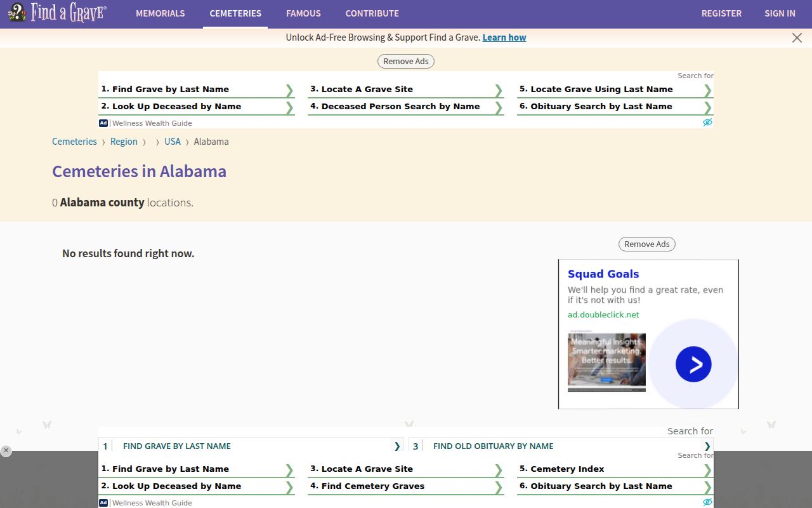Viewport: 812px width, 508px height.
Task: Follow the Learn how link
Action: coord(504,37)
